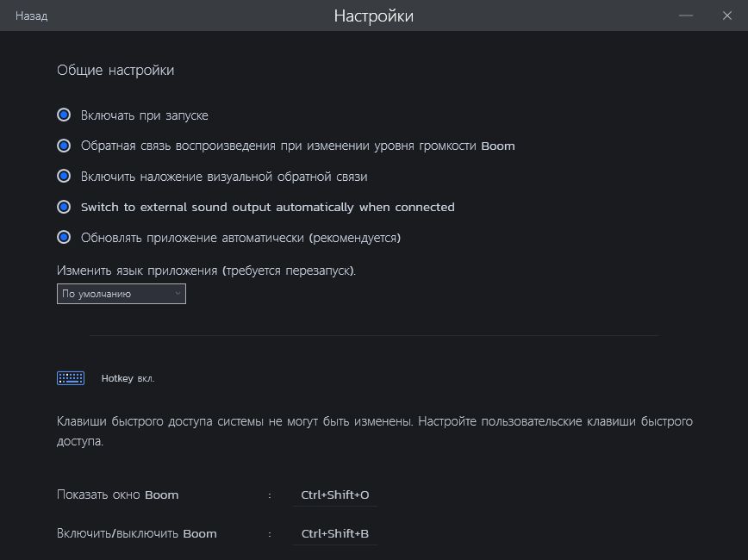
Task: Click the Показать окно Boom label
Action: click(x=118, y=495)
